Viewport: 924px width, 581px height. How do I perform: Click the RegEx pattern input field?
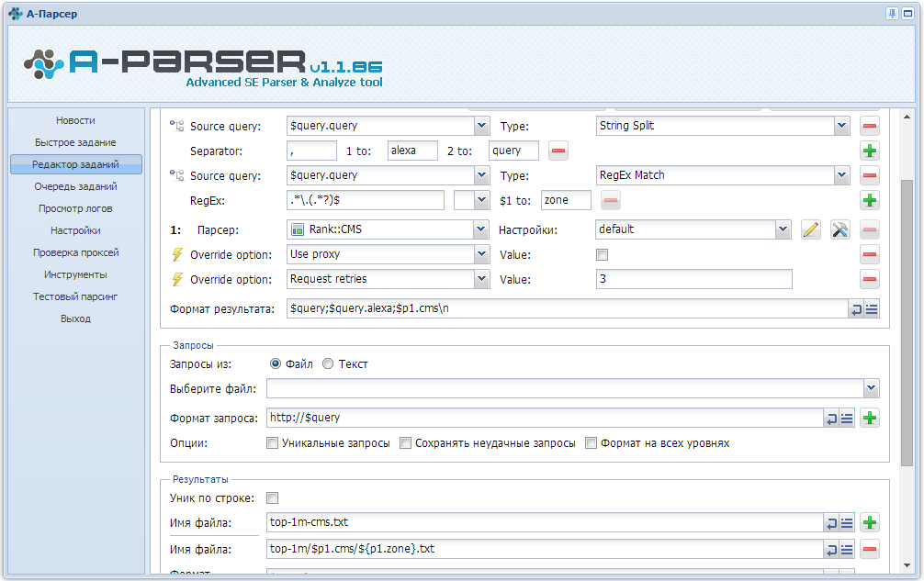coord(366,200)
